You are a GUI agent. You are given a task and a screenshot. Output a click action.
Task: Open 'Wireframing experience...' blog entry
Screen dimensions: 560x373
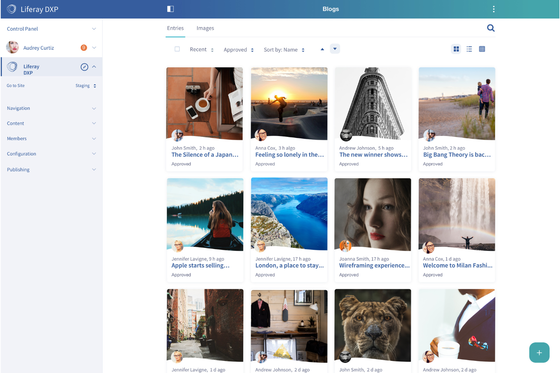tap(374, 265)
